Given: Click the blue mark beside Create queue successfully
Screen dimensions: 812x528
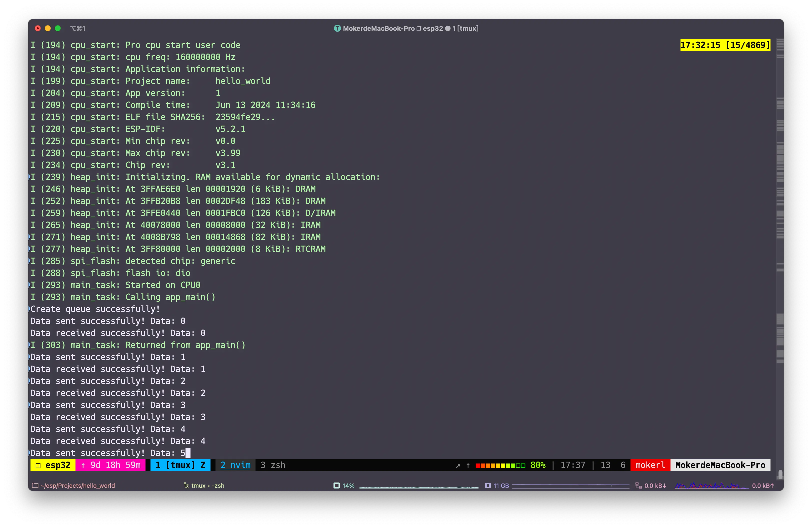Looking at the screenshot, I should pyautogui.click(x=29, y=309).
